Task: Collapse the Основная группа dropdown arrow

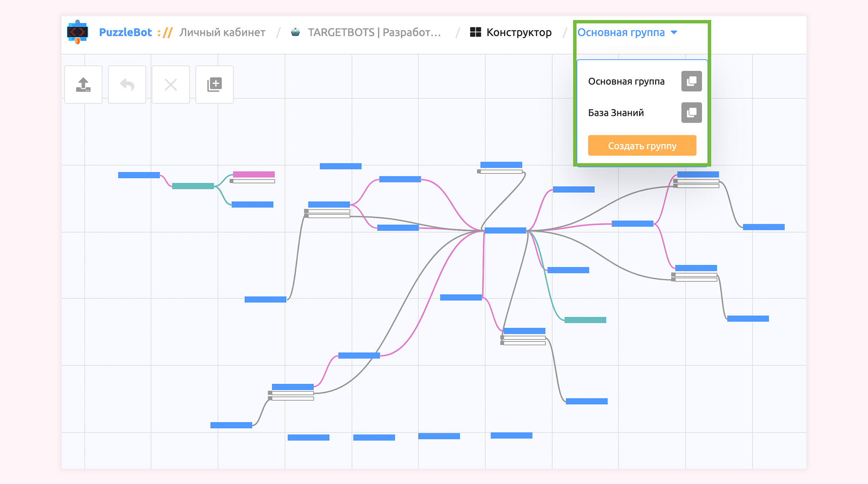Action: click(674, 33)
